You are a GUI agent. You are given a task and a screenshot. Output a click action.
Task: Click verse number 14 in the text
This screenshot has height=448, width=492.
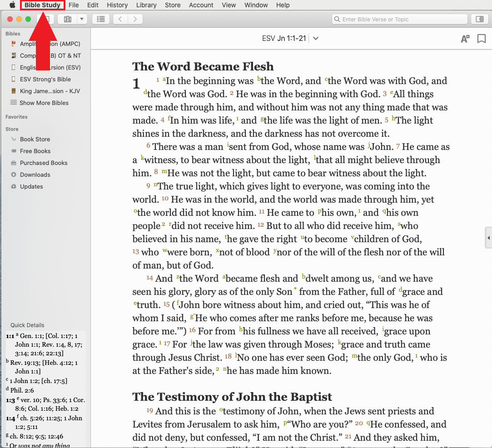tap(149, 278)
